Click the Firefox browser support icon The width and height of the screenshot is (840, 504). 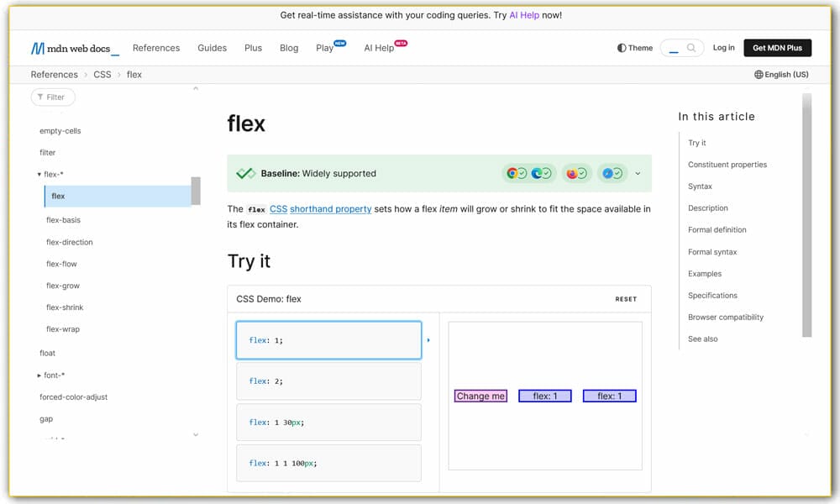tap(572, 174)
